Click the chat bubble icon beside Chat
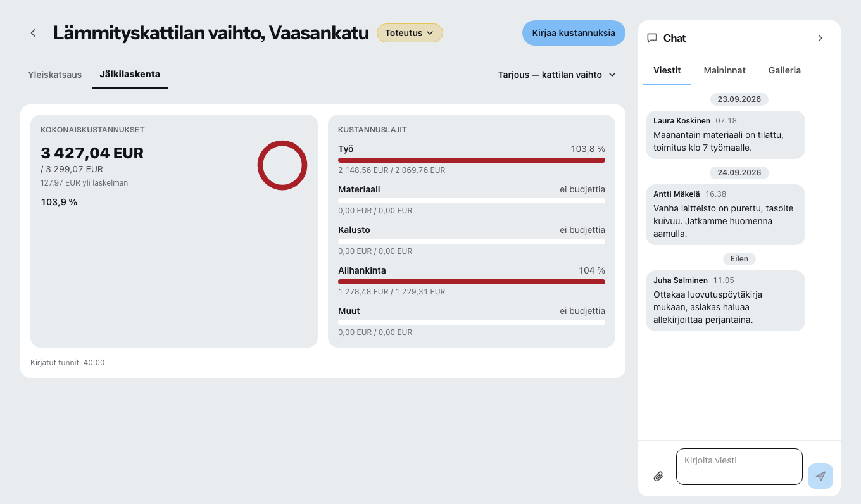 [652, 38]
